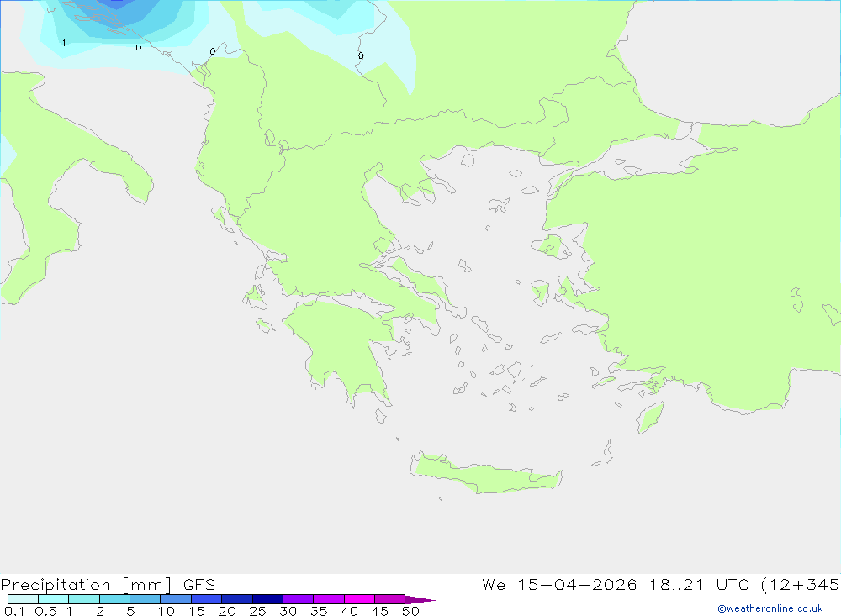Click the 40–45 mm magenta legend swatch
Viewport: 841px width, 616px height.
359,599
